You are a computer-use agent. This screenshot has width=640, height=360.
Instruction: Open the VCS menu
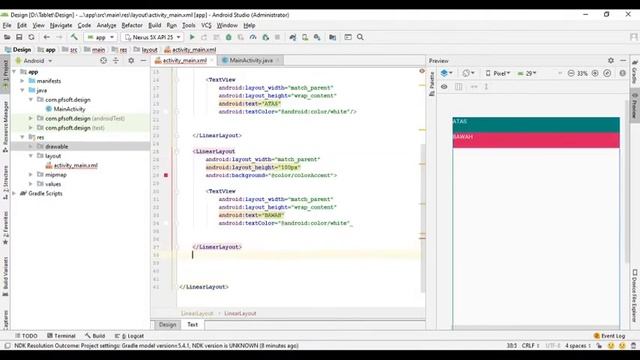pos(206,25)
